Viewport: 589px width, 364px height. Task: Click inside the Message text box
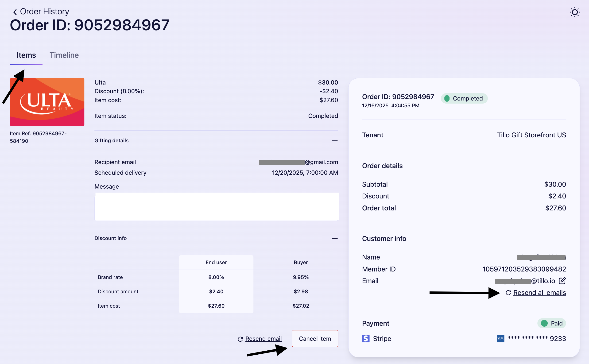(x=217, y=207)
